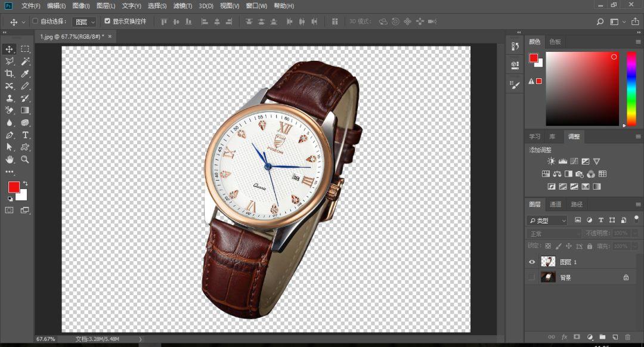Select the Crop tool
The height and width of the screenshot is (347, 644).
pyautogui.click(x=9, y=73)
